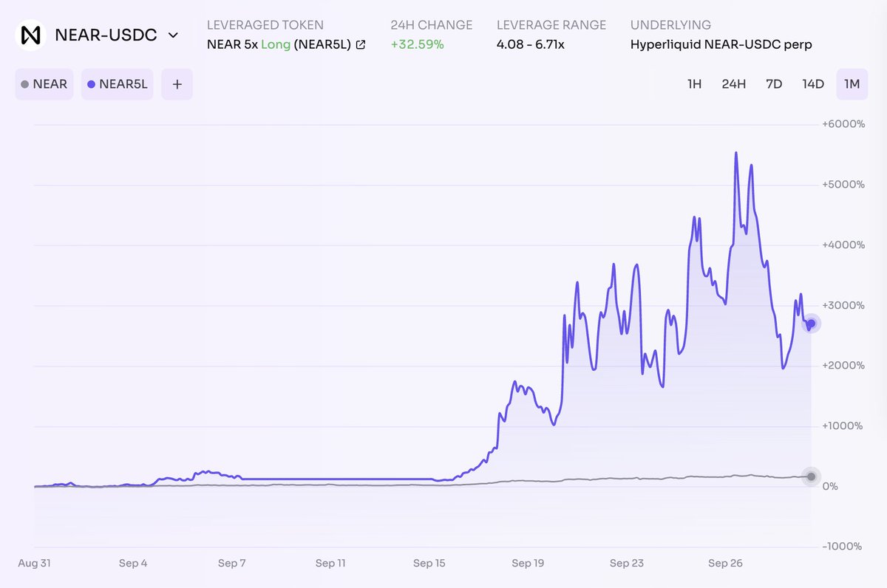Click the +3000% axis label
887x588 pixels.
click(843, 305)
